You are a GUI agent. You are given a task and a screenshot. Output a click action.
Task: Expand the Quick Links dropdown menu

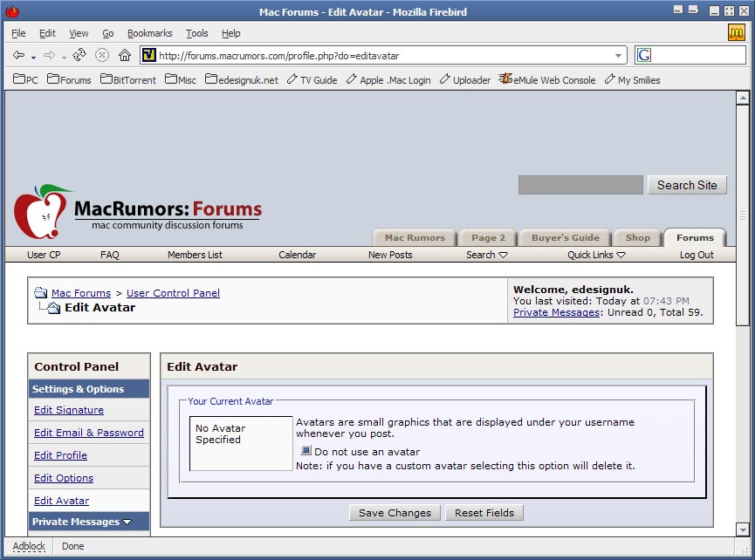pos(621,255)
